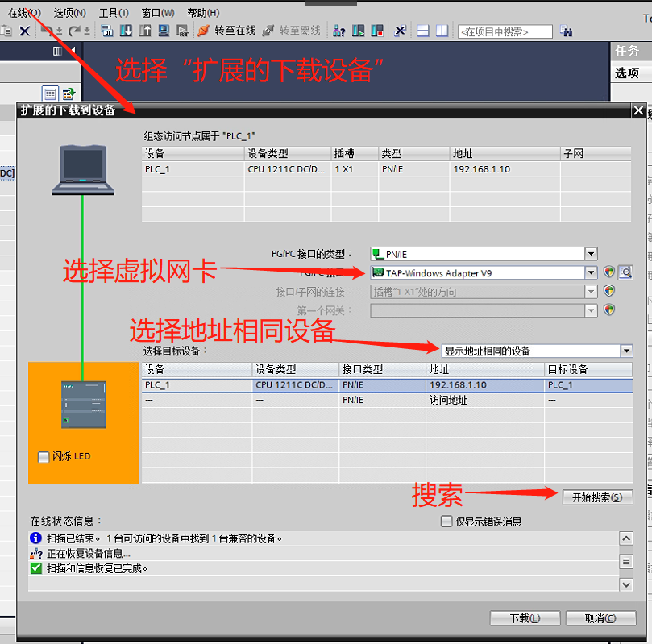Open the 在线(O) menu
This screenshot has width=652, height=644.
(x=23, y=13)
